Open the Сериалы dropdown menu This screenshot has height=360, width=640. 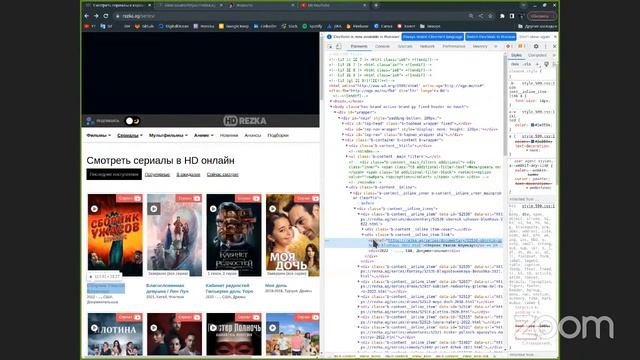click(130, 135)
